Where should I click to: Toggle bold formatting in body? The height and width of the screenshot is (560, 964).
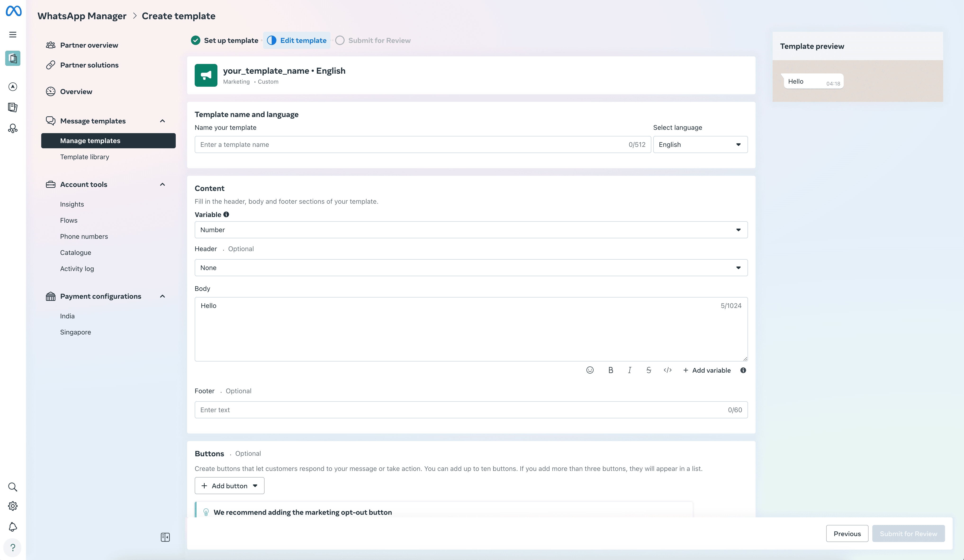pos(611,370)
